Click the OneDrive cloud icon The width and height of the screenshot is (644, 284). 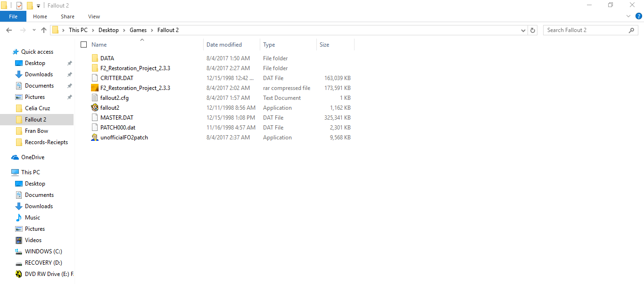click(15, 157)
